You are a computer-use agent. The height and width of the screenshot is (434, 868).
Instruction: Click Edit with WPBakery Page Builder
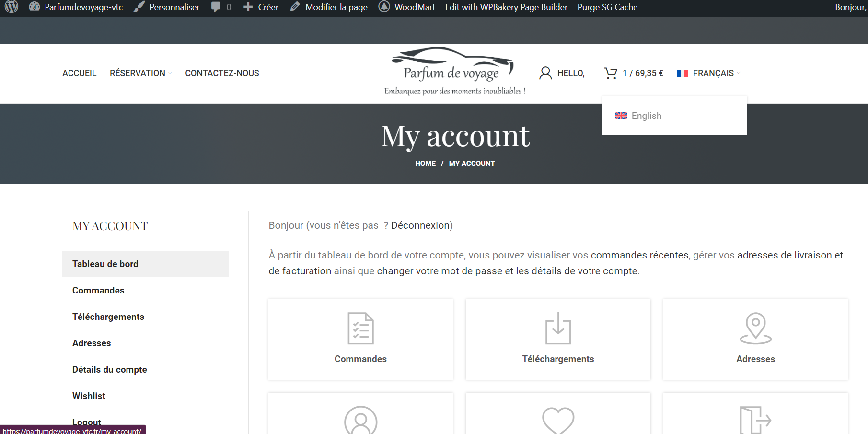506,7
